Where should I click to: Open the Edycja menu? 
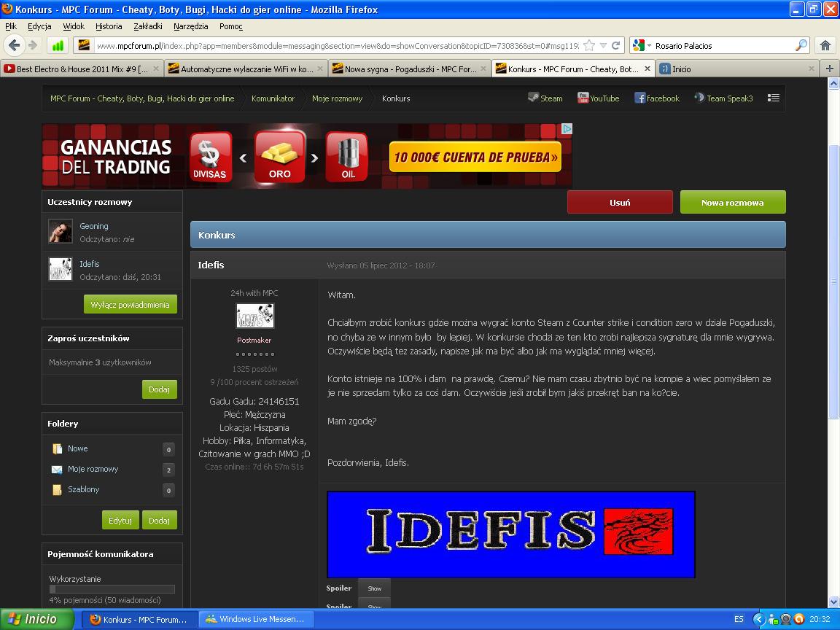click(39, 26)
